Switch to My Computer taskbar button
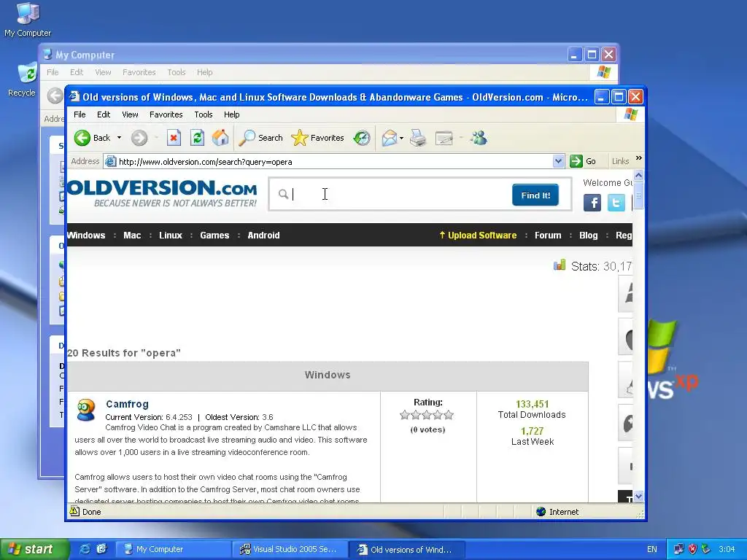Screen dimensions: 747x560 [174, 549]
